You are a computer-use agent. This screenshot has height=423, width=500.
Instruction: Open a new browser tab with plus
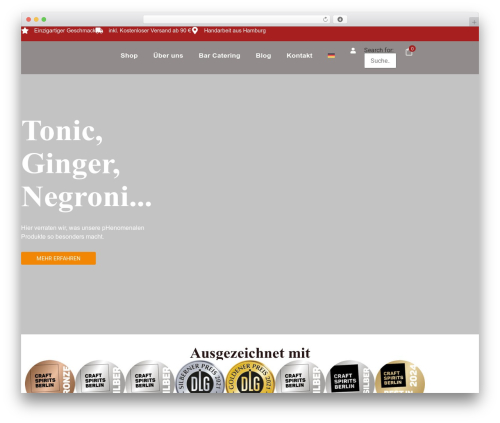coord(474,22)
